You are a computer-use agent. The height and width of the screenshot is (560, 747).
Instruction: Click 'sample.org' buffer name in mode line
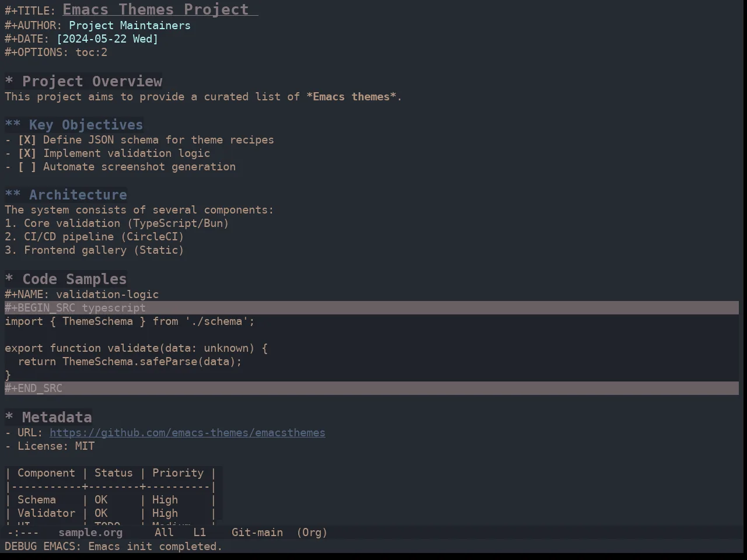(x=90, y=533)
